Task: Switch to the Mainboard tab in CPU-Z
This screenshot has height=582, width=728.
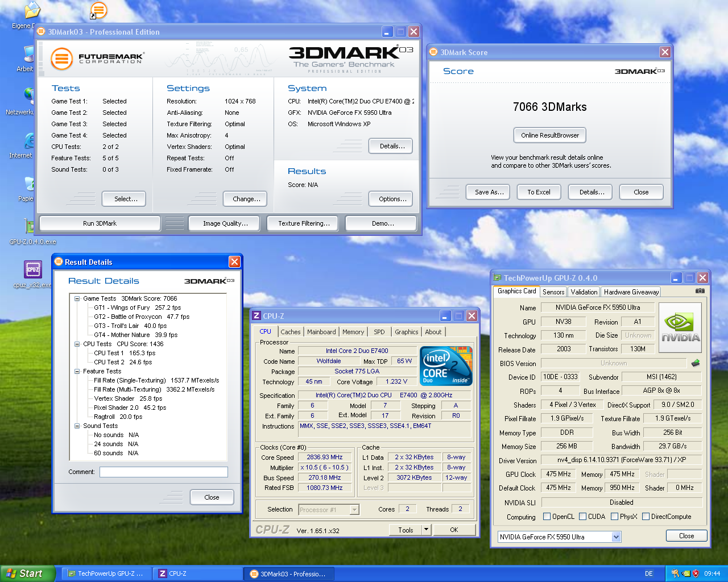Action: (321, 332)
